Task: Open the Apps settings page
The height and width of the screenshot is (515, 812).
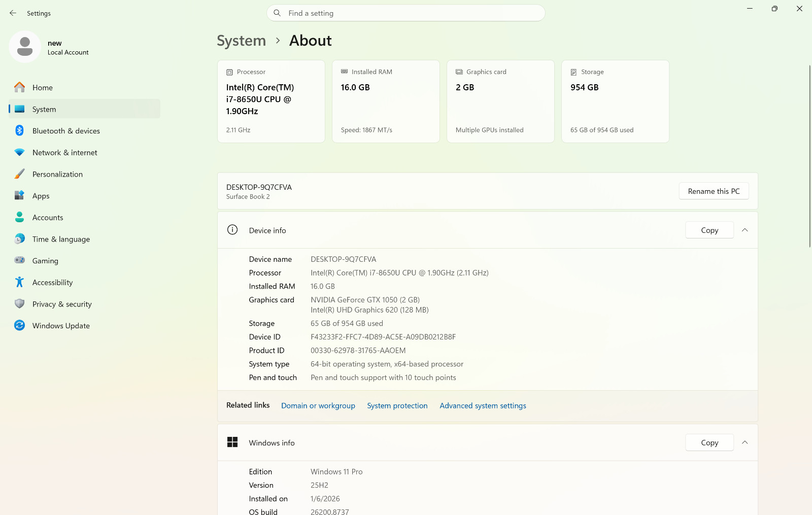Action: (84, 195)
